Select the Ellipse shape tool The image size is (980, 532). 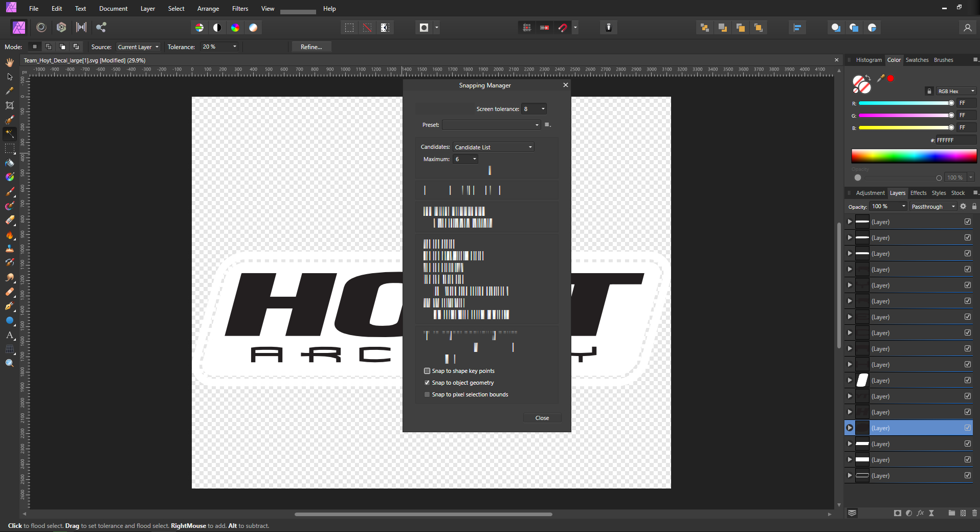pyautogui.click(x=10, y=321)
